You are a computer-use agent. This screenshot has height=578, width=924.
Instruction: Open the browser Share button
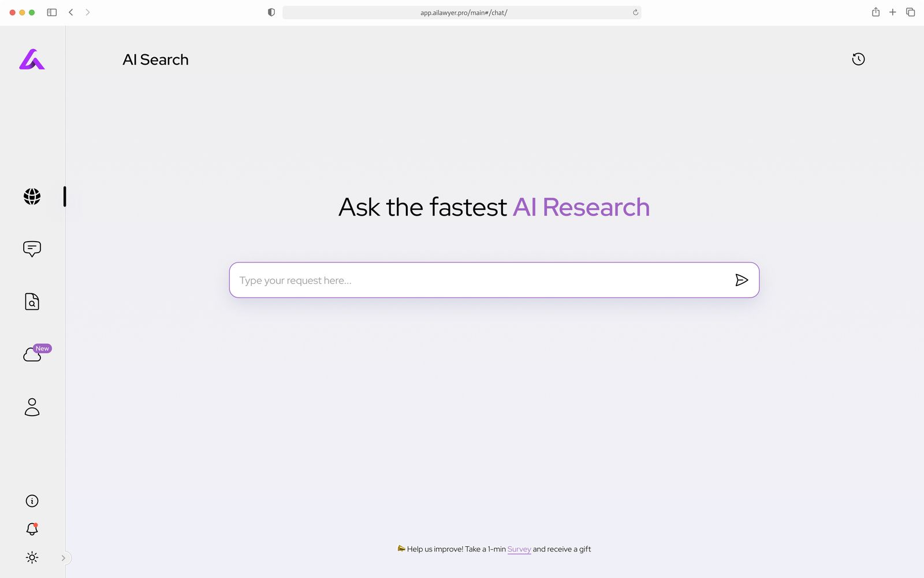point(875,12)
